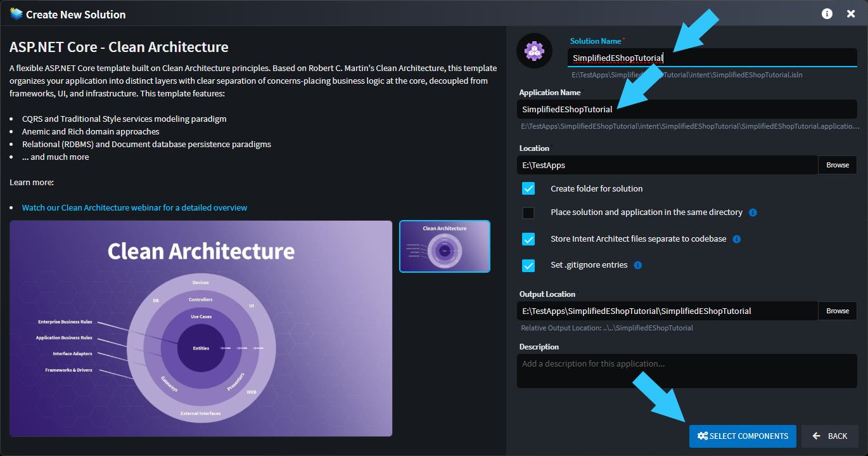Viewport: 868px width, 456px height.
Task: Click the Create New Solution title text
Action: pyautogui.click(x=76, y=14)
